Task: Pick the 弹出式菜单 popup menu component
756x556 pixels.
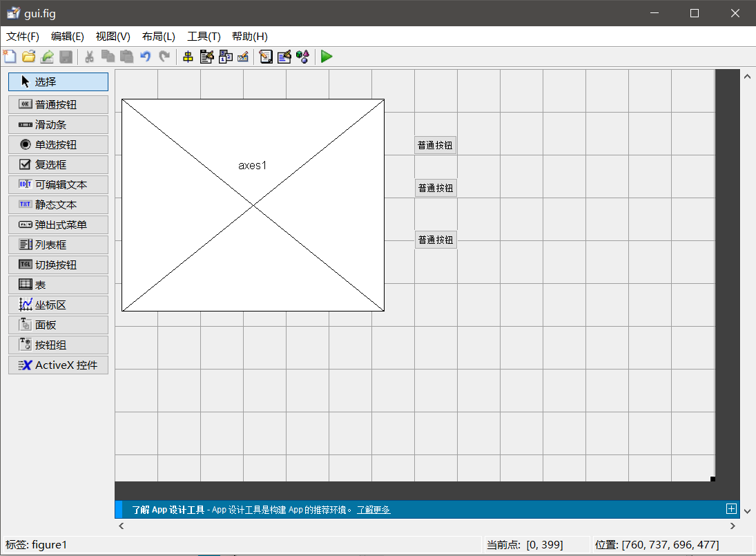Action: tap(58, 224)
